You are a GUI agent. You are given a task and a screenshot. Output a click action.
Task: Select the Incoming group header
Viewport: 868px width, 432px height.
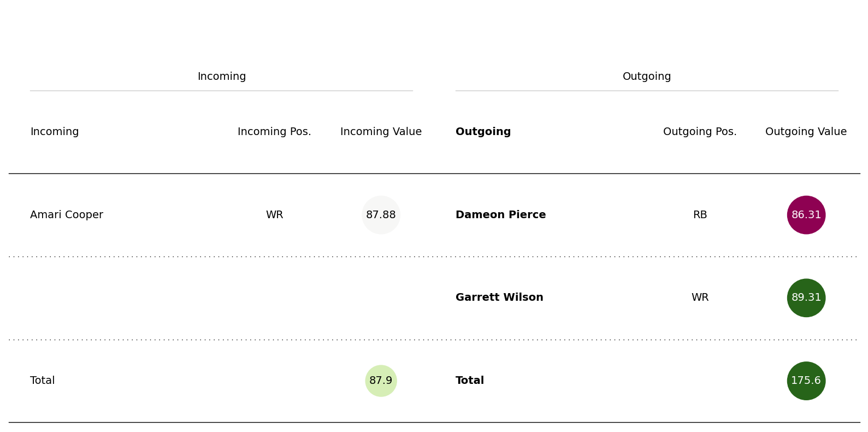pos(221,77)
